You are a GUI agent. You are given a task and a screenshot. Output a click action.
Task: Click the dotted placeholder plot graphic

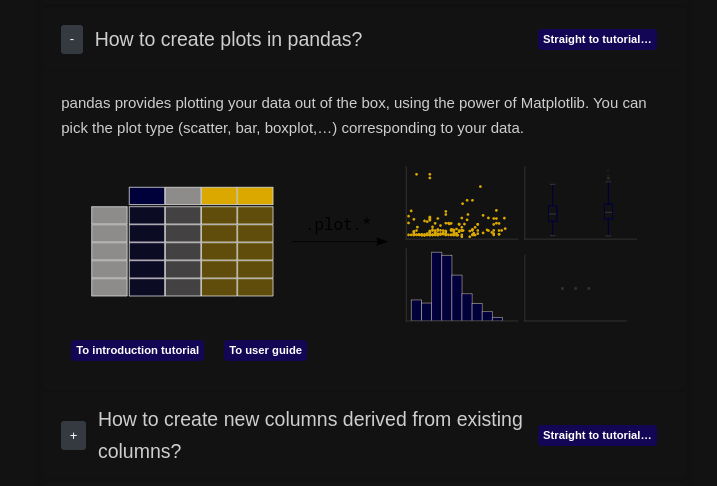[x=575, y=288]
